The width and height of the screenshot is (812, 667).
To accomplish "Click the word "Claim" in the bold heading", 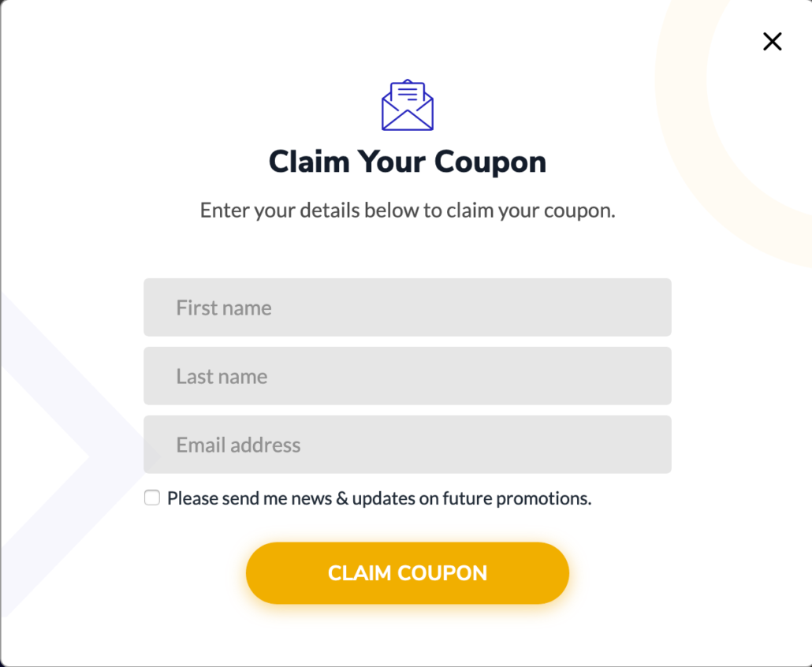I will [309, 162].
